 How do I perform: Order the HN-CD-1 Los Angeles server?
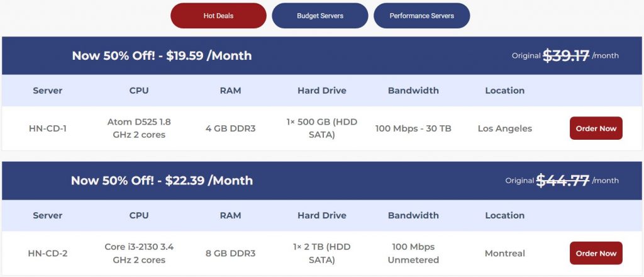[x=596, y=128]
